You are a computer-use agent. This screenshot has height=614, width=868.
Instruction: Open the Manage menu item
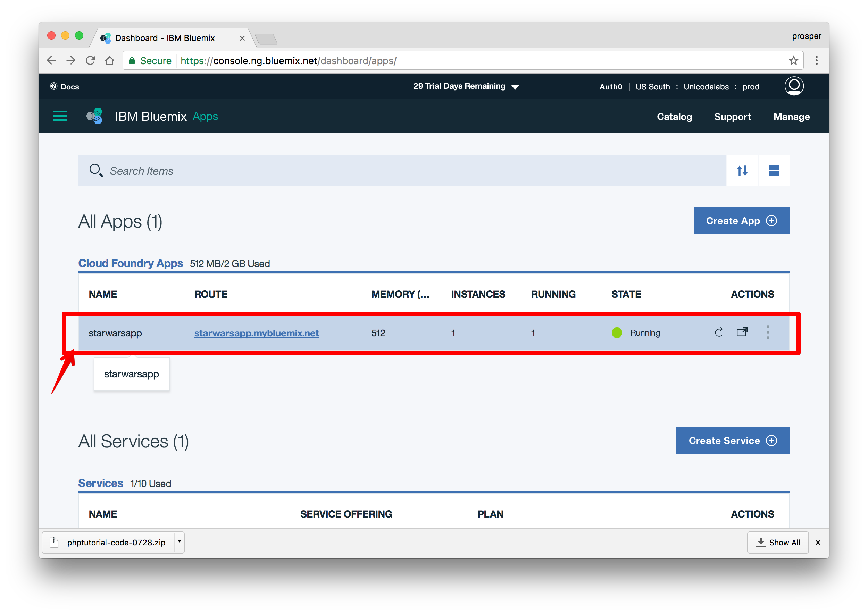(791, 117)
